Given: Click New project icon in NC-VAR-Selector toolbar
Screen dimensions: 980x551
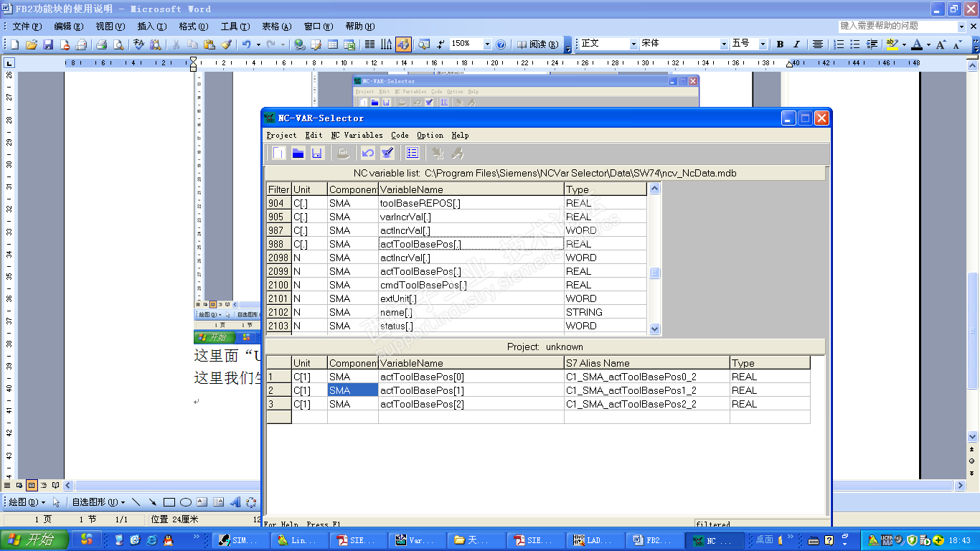Looking at the screenshot, I should point(278,153).
